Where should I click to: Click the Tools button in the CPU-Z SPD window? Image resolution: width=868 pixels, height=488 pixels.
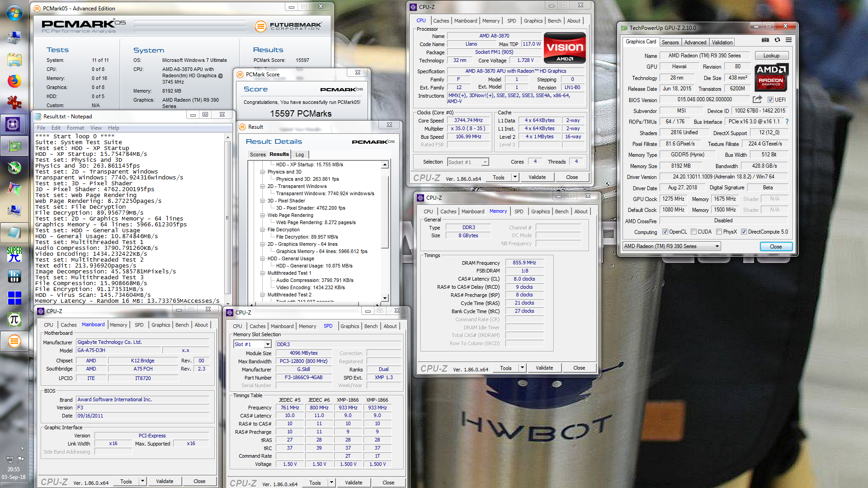[x=315, y=483]
